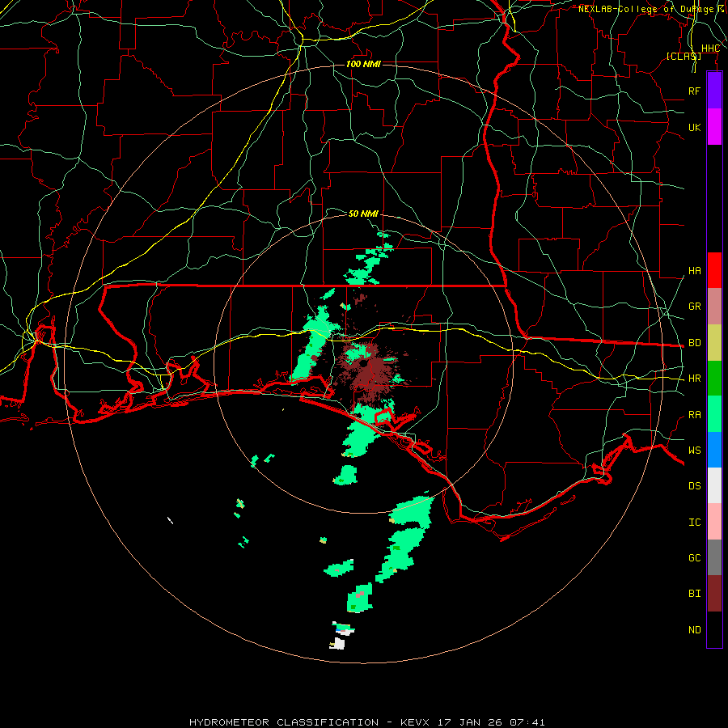728x728 pixels.
Task: Pick the HR dark green legend swatch
Action: 714,379
